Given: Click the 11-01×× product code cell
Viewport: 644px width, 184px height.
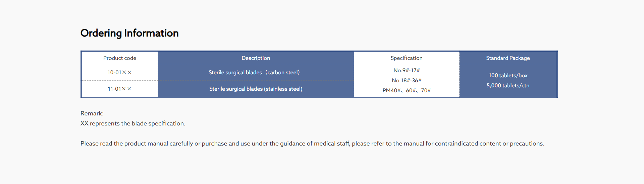Looking at the screenshot, I should (119, 89).
